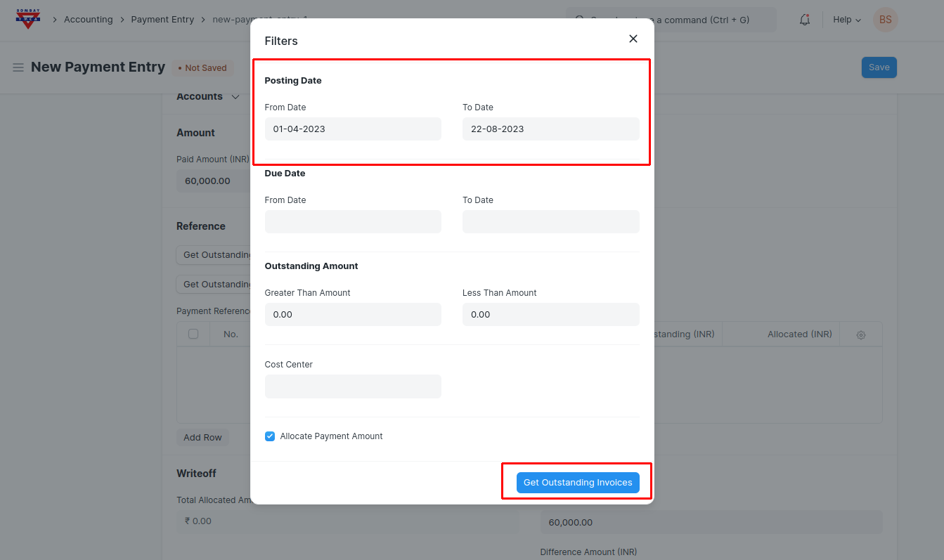Add a row to Payment References
Screen dimensions: 944x560
point(202,438)
